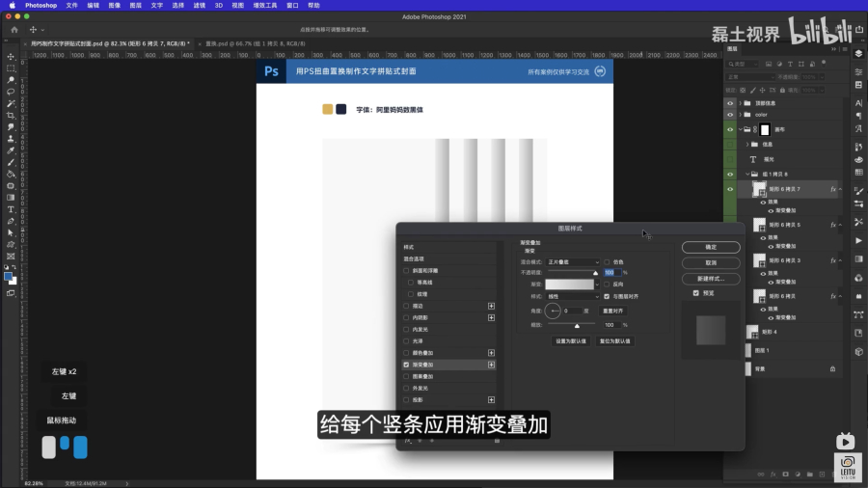Select the Frame tool
This screenshot has height=488, width=868.
(x=11, y=257)
